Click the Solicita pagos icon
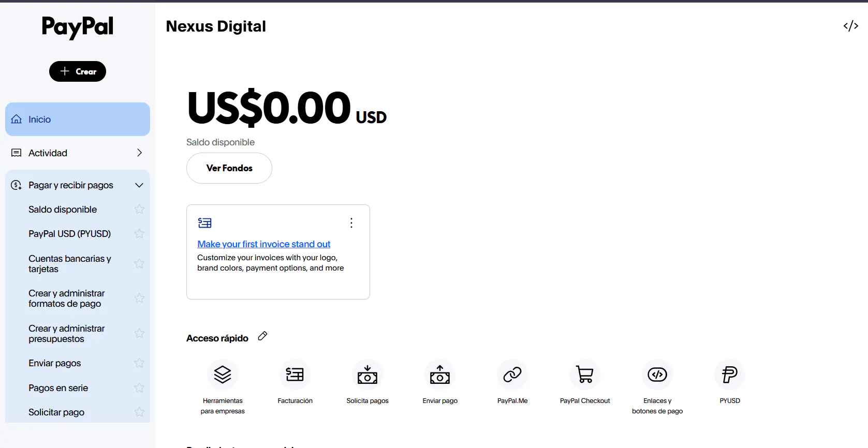 (367, 375)
